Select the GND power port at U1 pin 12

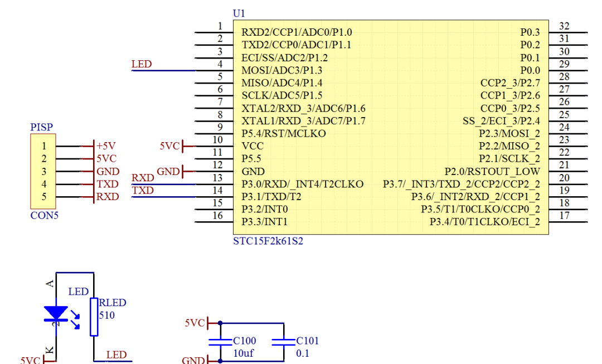(x=176, y=172)
